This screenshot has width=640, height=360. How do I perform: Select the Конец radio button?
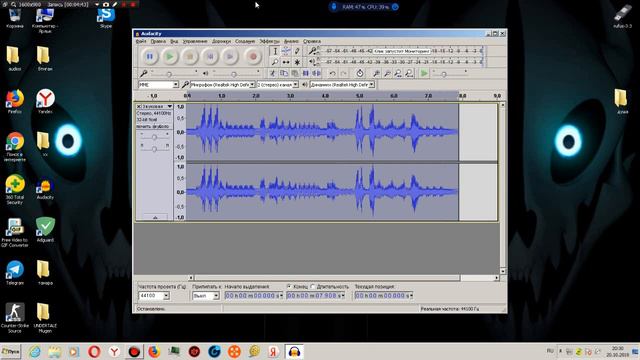pyautogui.click(x=289, y=287)
